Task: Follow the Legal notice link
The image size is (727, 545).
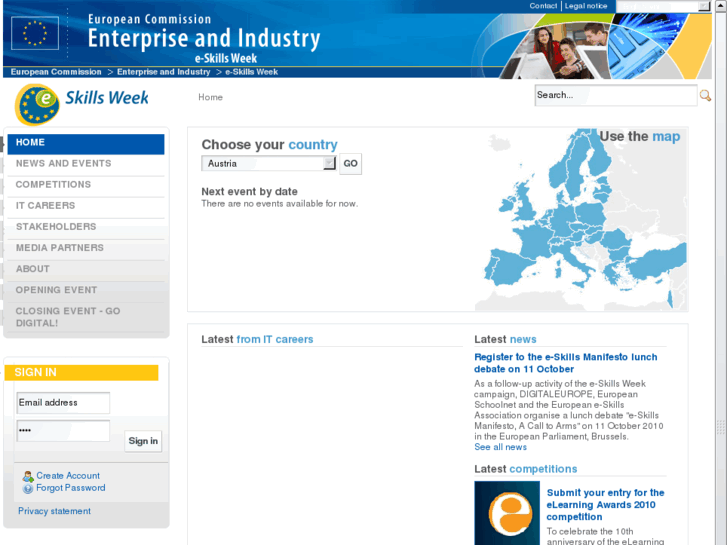Action: click(586, 6)
